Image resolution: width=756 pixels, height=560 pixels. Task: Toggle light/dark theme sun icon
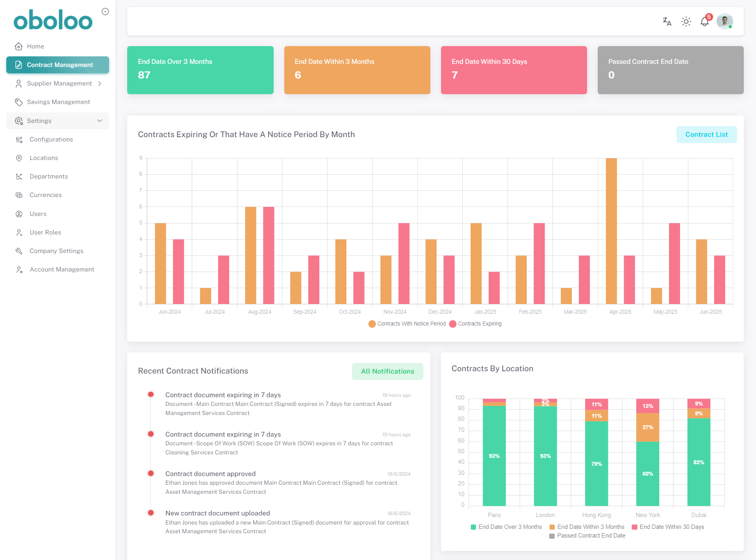(x=686, y=21)
